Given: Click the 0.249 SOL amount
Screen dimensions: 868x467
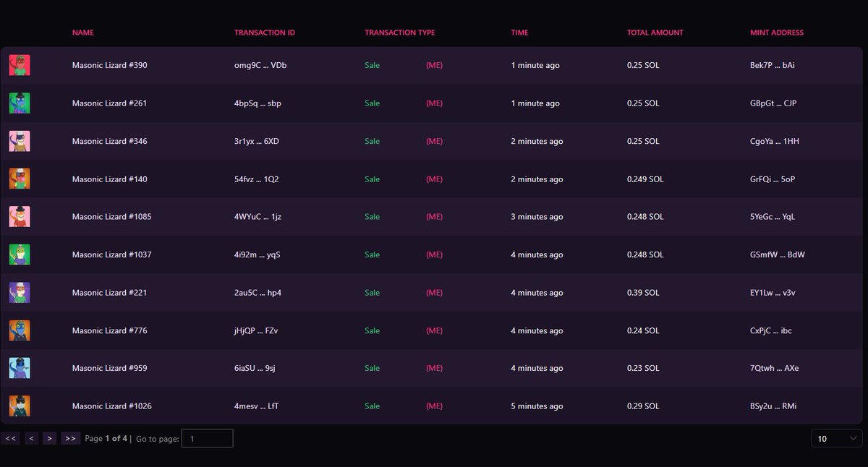Looking at the screenshot, I should (645, 179).
